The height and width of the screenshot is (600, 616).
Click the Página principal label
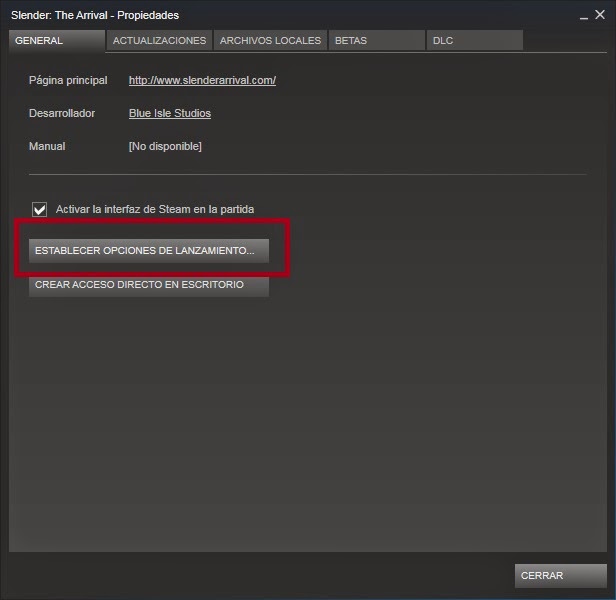(x=68, y=80)
